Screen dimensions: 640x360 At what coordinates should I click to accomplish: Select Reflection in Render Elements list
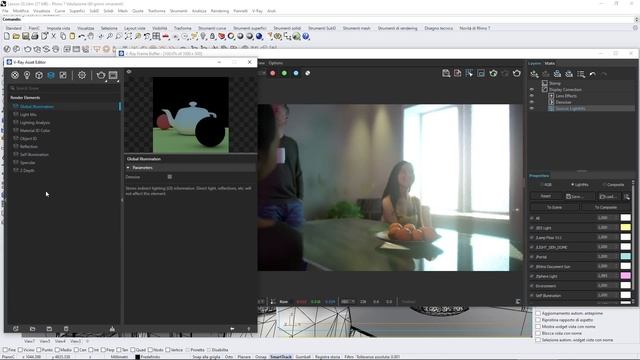click(x=29, y=147)
